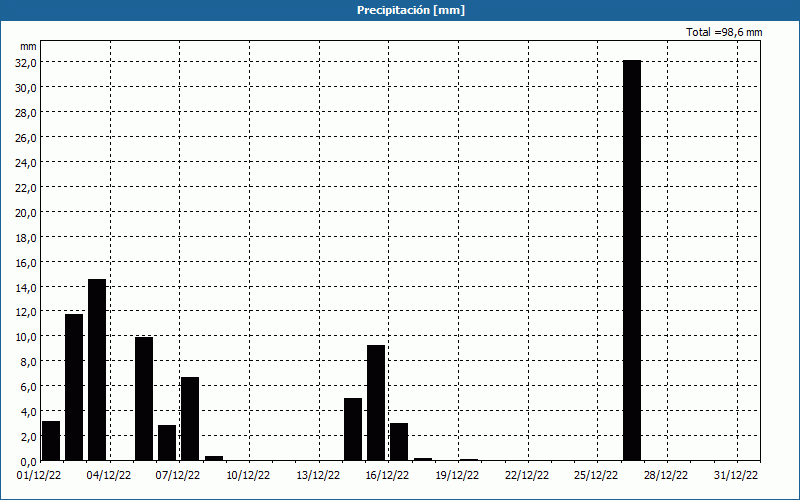Image resolution: width=800 pixels, height=500 pixels.
Task: Click the tallest bar reaching 32 mm
Action: click(632, 260)
